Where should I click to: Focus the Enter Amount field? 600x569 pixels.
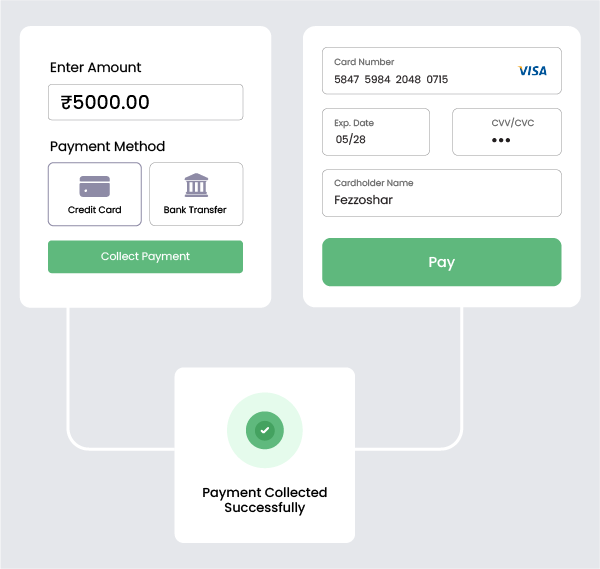[x=145, y=102]
